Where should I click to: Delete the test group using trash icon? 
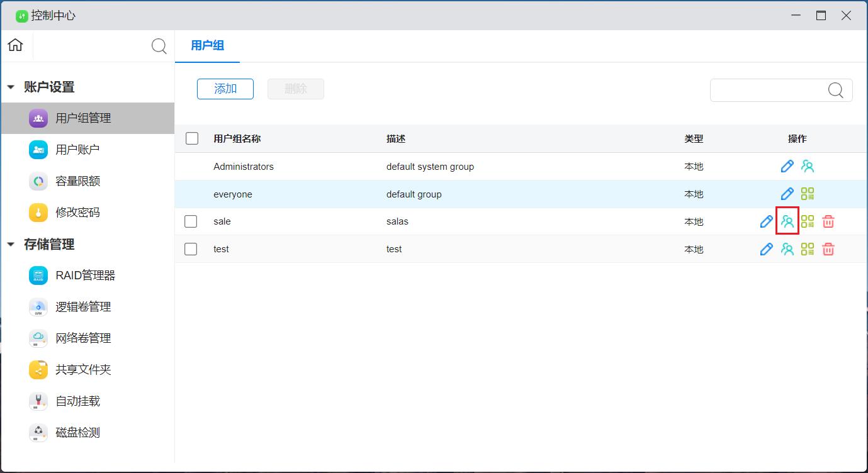click(828, 249)
